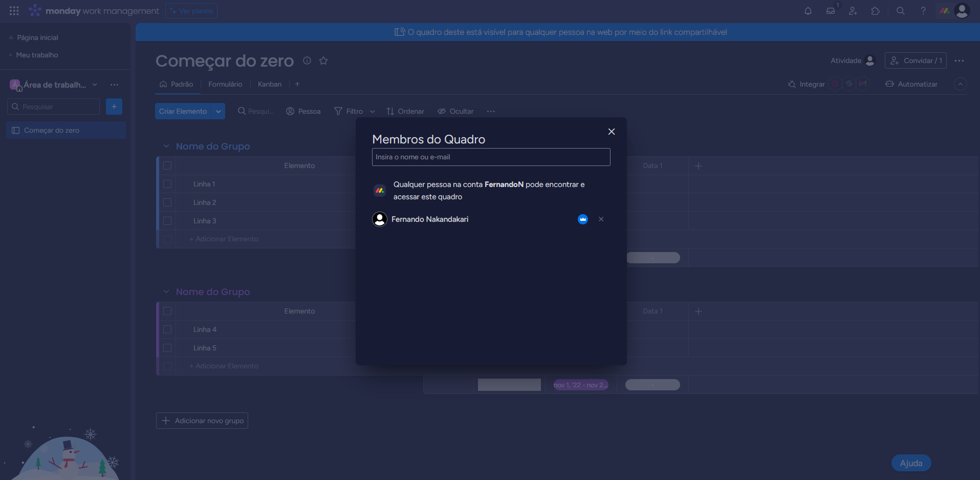Image resolution: width=980 pixels, height=480 pixels.
Task: Click the monday work management logo
Action: click(94, 11)
